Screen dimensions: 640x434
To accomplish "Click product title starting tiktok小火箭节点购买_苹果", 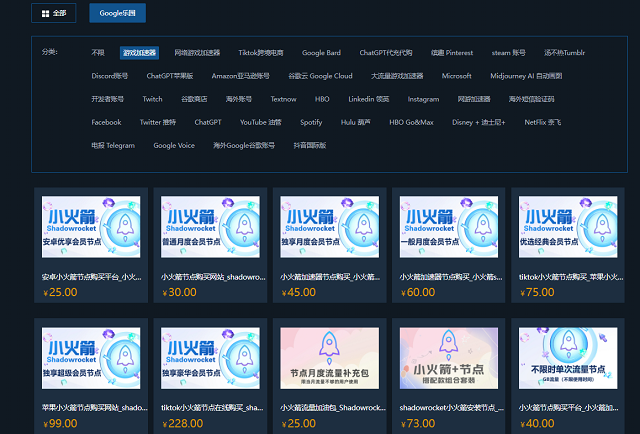I will coord(571,277).
